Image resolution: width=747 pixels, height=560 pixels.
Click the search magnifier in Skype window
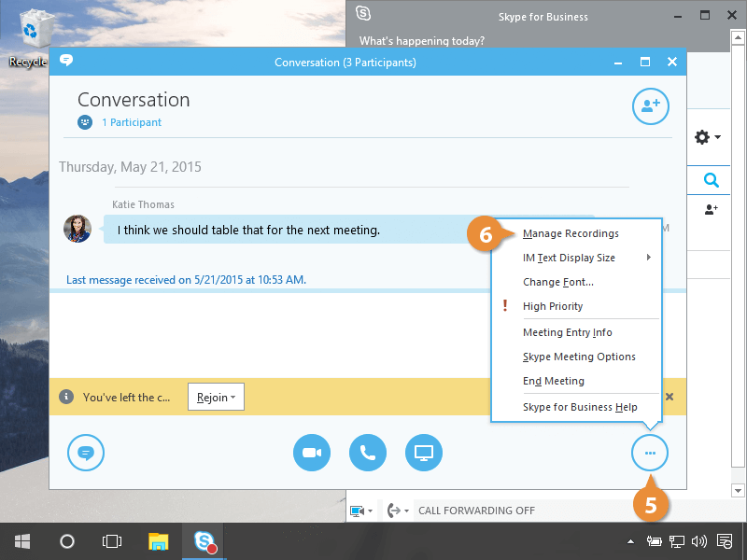(712, 180)
